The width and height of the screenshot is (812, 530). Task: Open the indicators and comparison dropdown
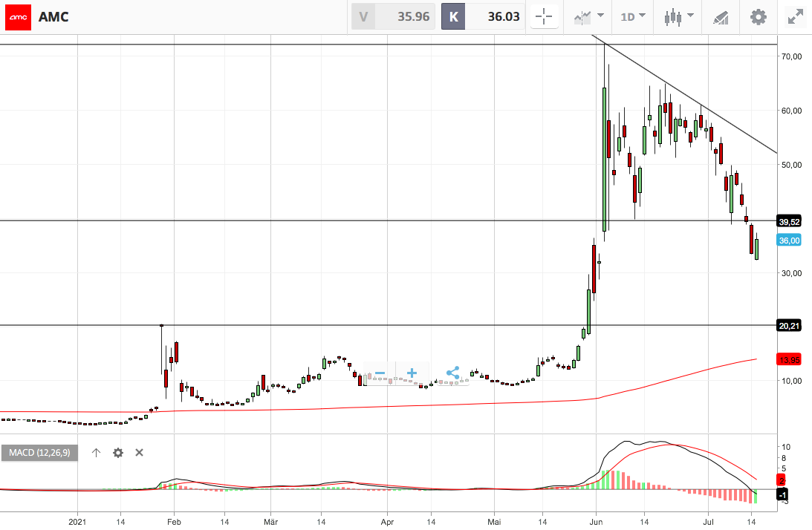(x=589, y=16)
